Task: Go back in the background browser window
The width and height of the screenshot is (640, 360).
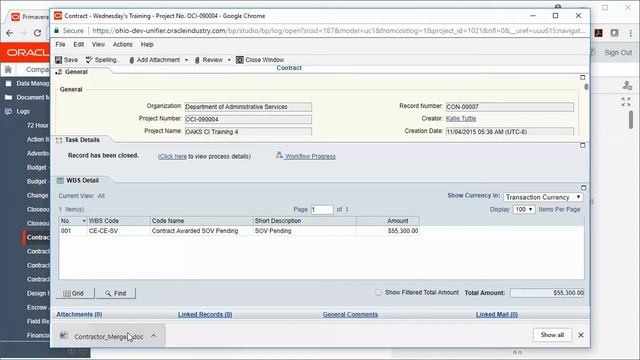Action: [9, 33]
